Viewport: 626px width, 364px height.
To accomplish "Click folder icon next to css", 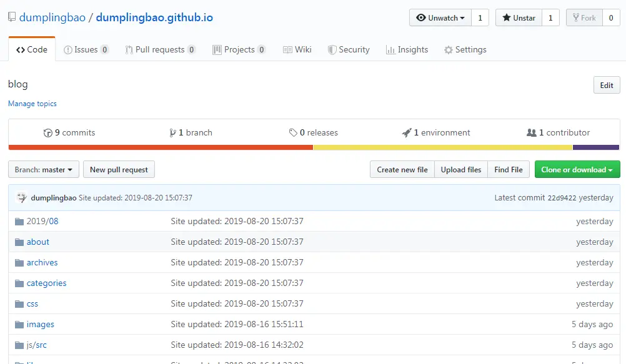I will tap(19, 304).
